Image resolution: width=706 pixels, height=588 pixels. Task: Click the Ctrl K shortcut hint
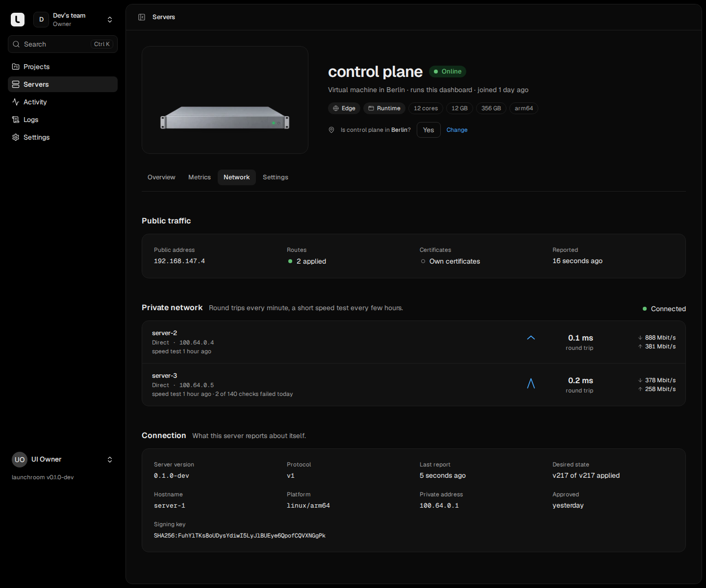click(x=102, y=44)
